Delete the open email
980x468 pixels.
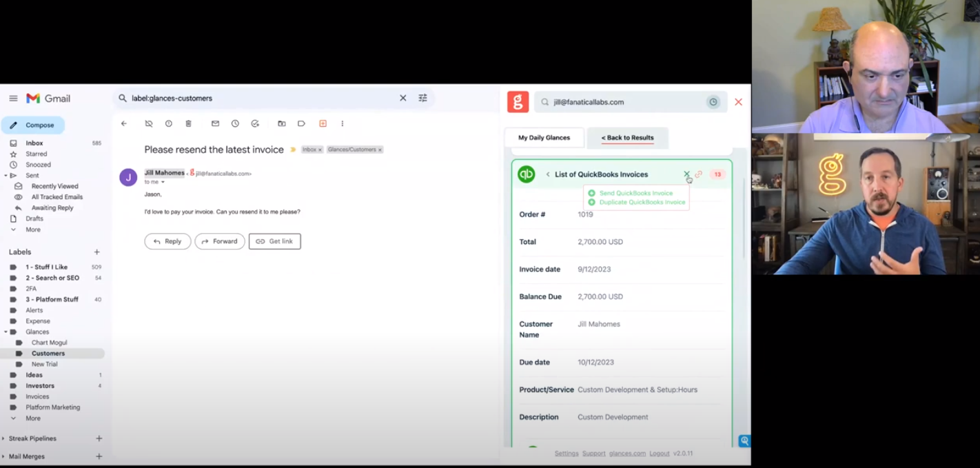click(188, 123)
